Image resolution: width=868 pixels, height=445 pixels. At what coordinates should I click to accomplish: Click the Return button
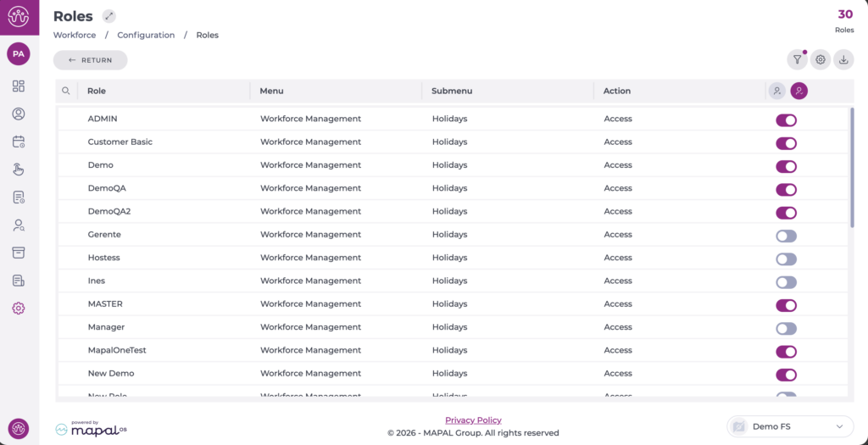tap(90, 60)
